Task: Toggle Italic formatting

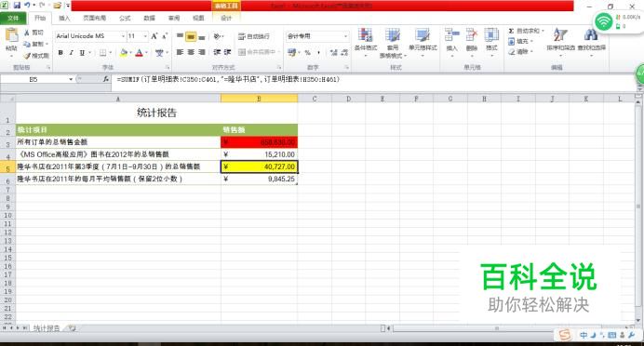Action: pos(72,52)
